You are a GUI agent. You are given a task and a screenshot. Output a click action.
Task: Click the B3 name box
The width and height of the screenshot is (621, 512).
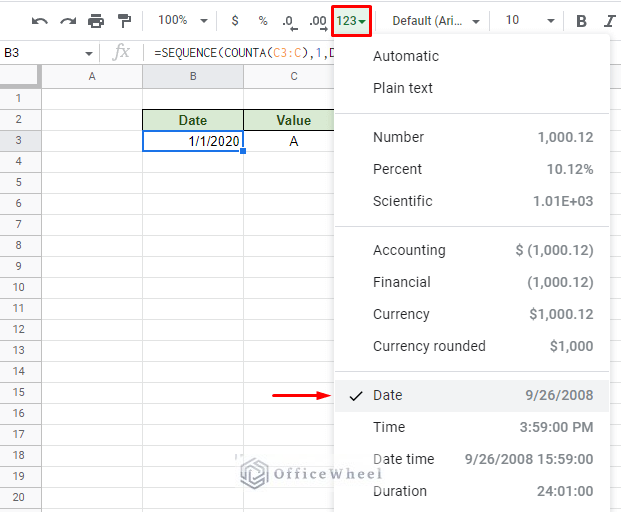coord(42,53)
